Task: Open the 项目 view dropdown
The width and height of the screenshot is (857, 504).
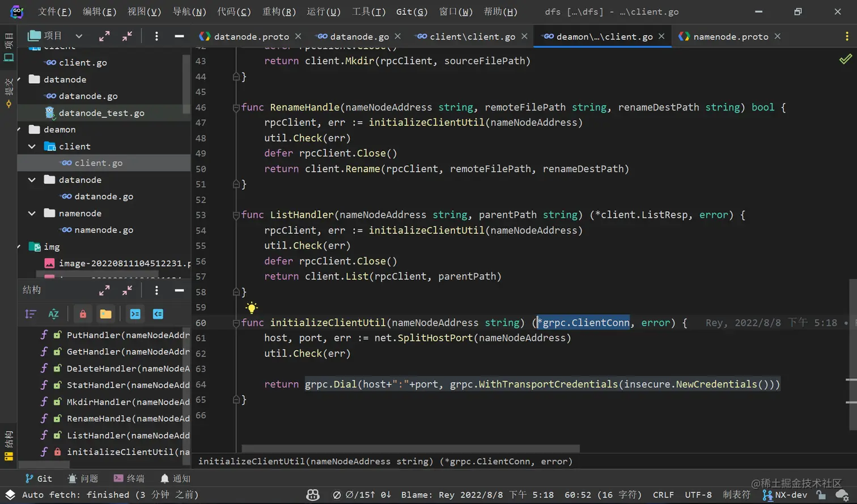Action: coord(79,36)
